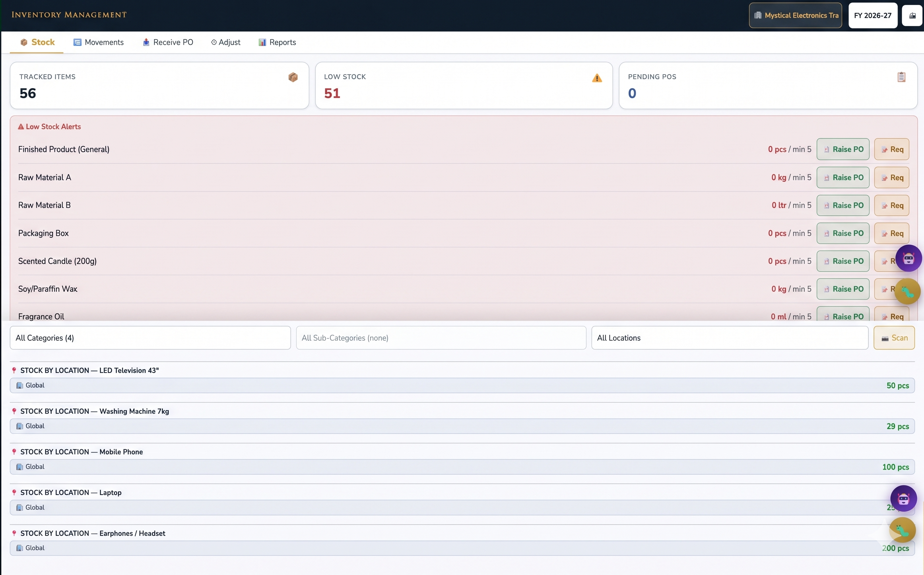Raise PO for Scented Candle (200g)
Viewport: 924px width, 575px height.
pyautogui.click(x=843, y=261)
